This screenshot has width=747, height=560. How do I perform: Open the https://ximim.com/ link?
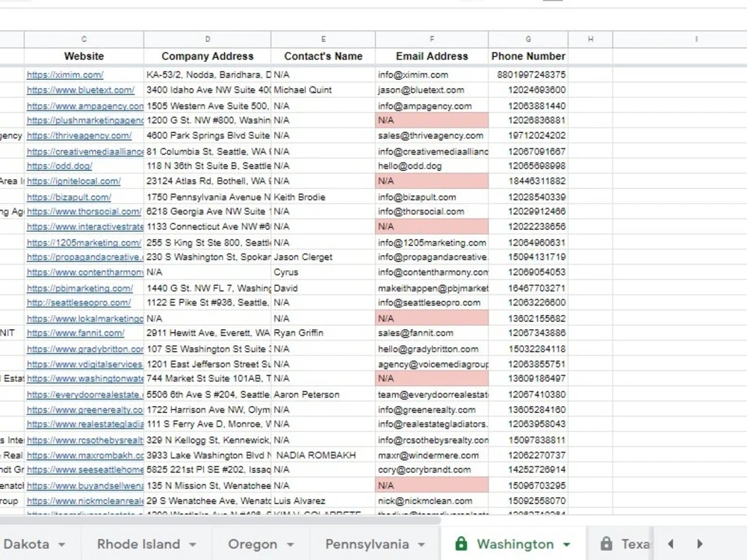click(65, 75)
